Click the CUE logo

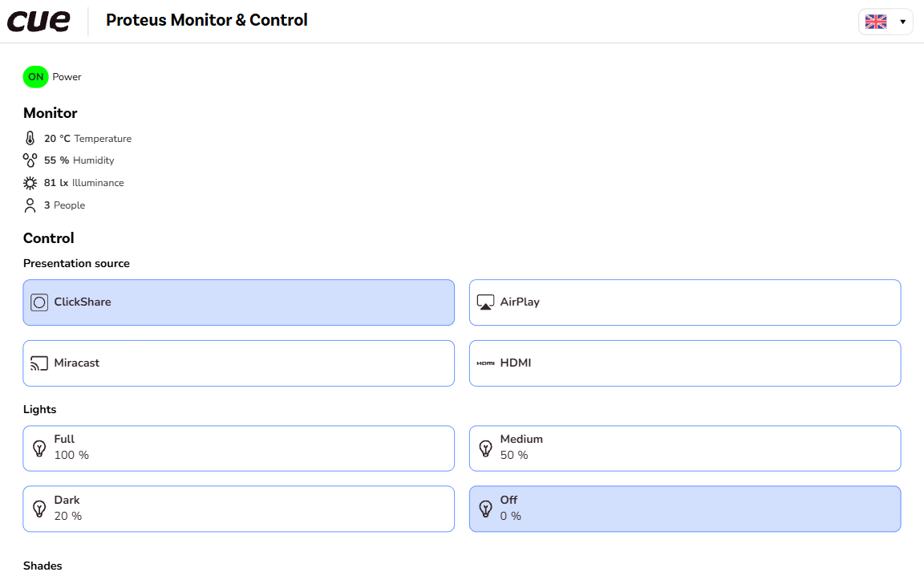point(38,21)
